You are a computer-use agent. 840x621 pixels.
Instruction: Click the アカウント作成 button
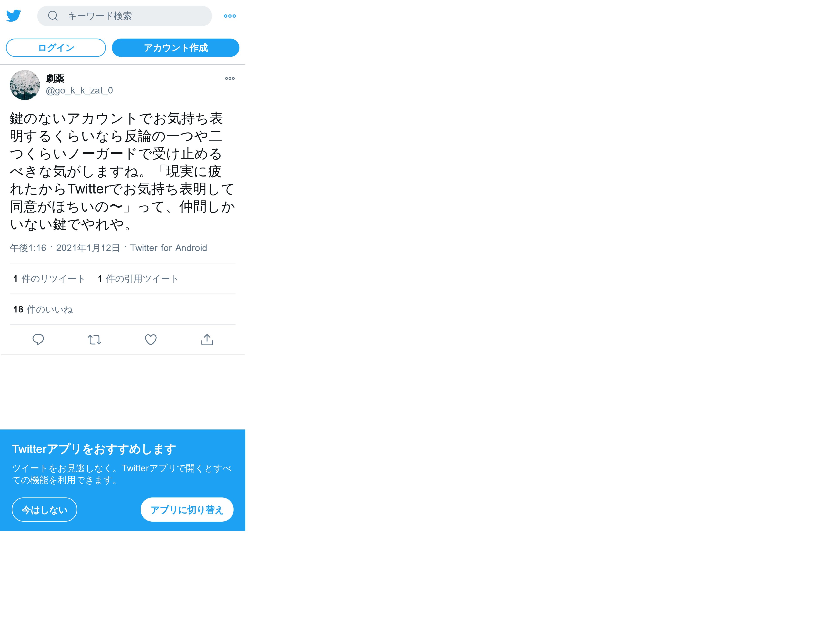click(x=176, y=48)
